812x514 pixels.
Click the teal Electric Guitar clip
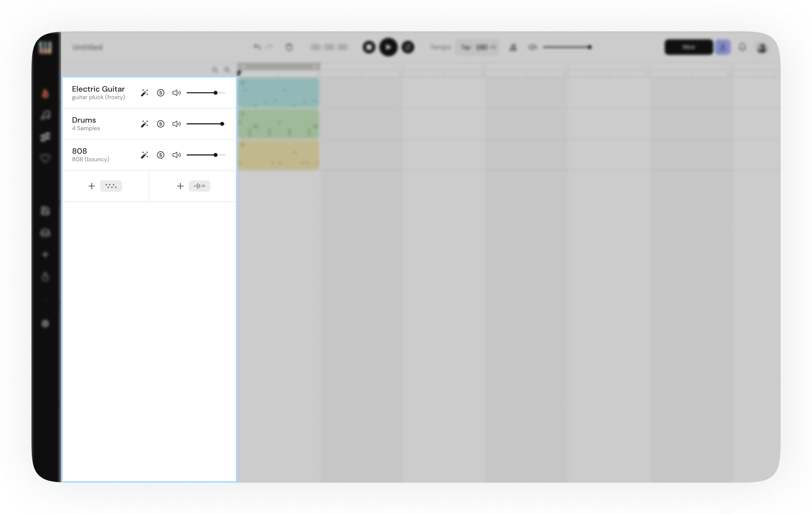278,93
